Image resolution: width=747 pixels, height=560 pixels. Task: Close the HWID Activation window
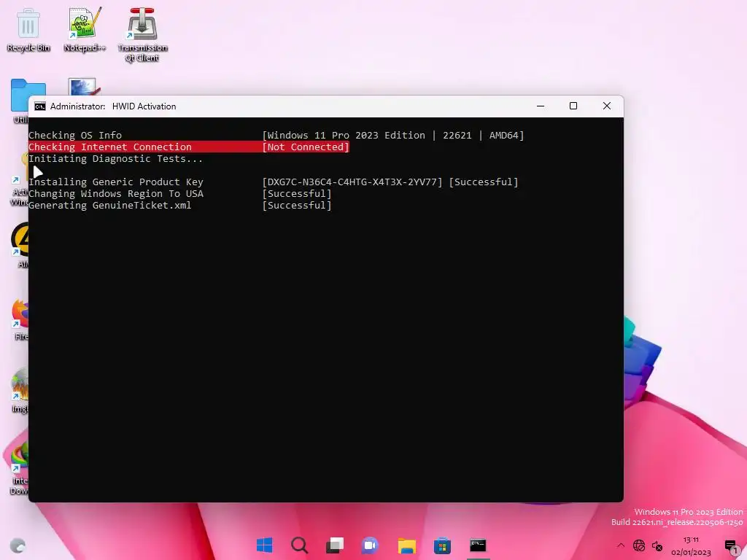606,106
